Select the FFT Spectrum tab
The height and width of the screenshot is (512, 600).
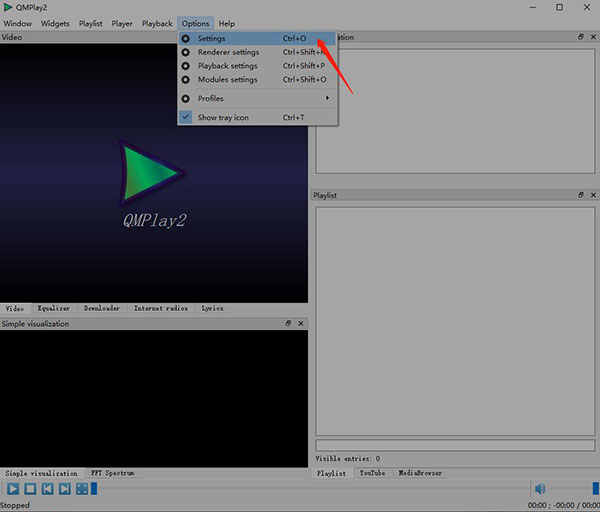[x=112, y=473]
